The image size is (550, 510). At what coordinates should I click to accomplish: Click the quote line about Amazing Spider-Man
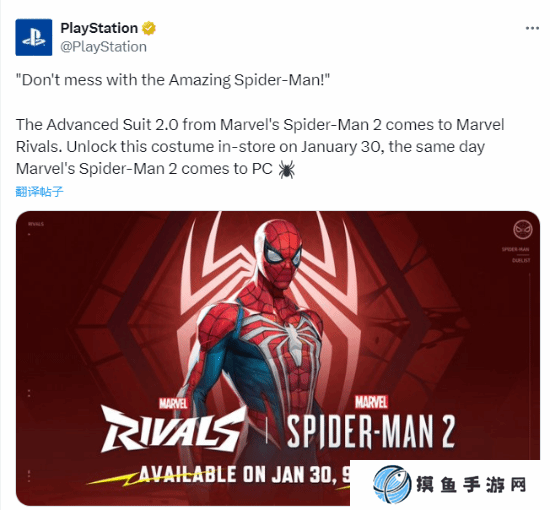(173, 80)
